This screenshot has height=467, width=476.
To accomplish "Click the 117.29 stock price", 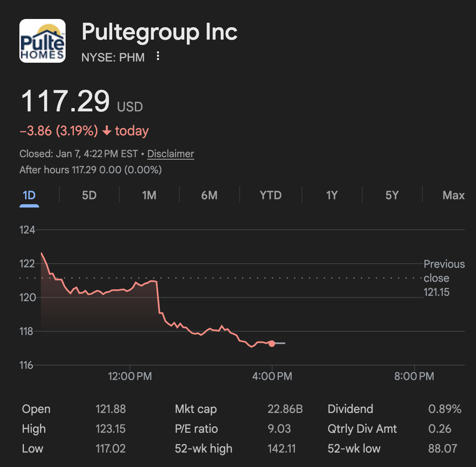I will click(65, 101).
